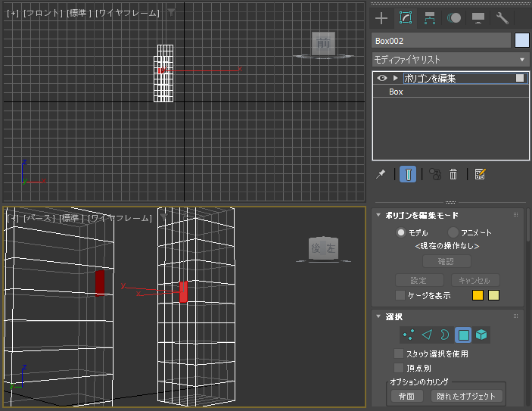Open the Display panel tab
This screenshot has width=532, height=411.
tap(478, 18)
